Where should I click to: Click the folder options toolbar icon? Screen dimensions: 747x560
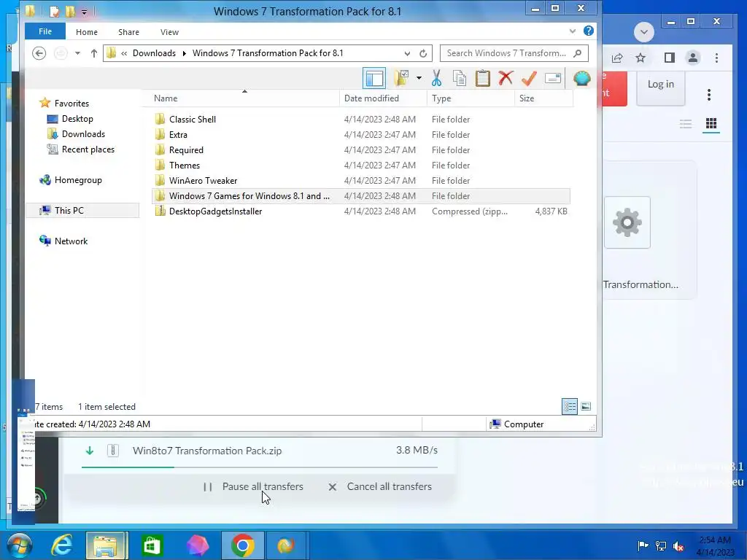[x=401, y=78]
